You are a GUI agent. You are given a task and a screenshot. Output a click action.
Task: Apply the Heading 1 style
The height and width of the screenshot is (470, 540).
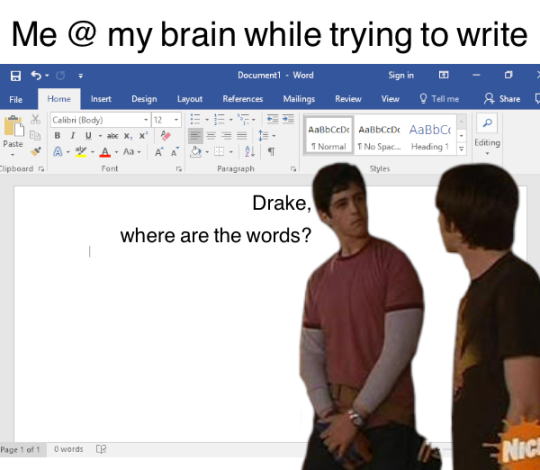click(x=430, y=136)
